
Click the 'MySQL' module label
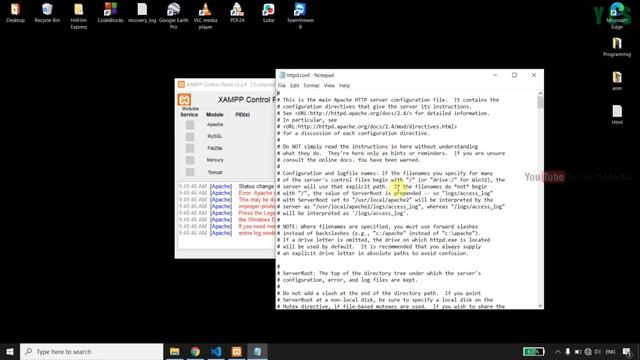[215, 136]
